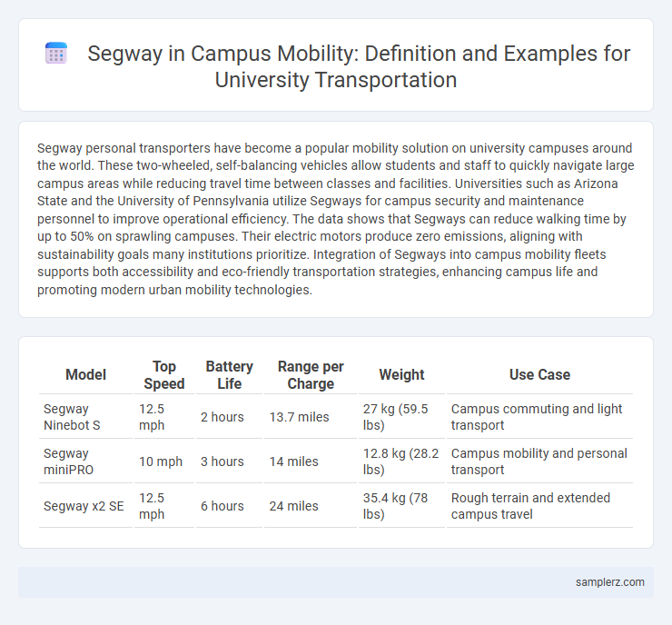672x625 pixels.
Task: Click the '35.4 kg (78 lbs)' weight cell
Action: [401, 506]
